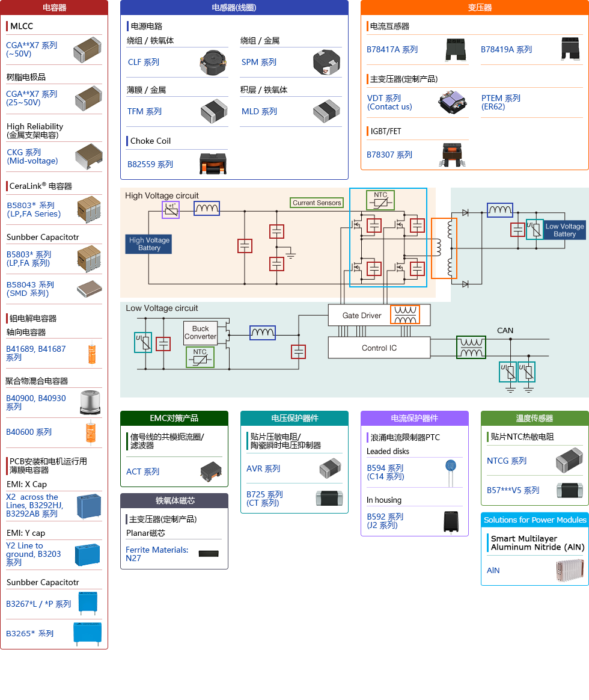Open the B57***V5 系列 link
Image resolution: width=589 pixels, height=700 pixels.
[x=513, y=490]
